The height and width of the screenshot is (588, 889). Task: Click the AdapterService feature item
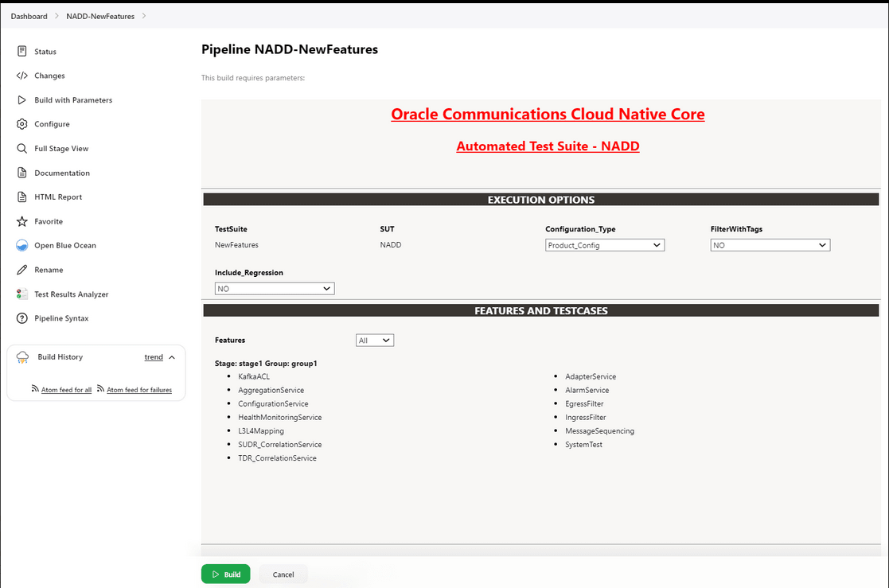click(591, 376)
